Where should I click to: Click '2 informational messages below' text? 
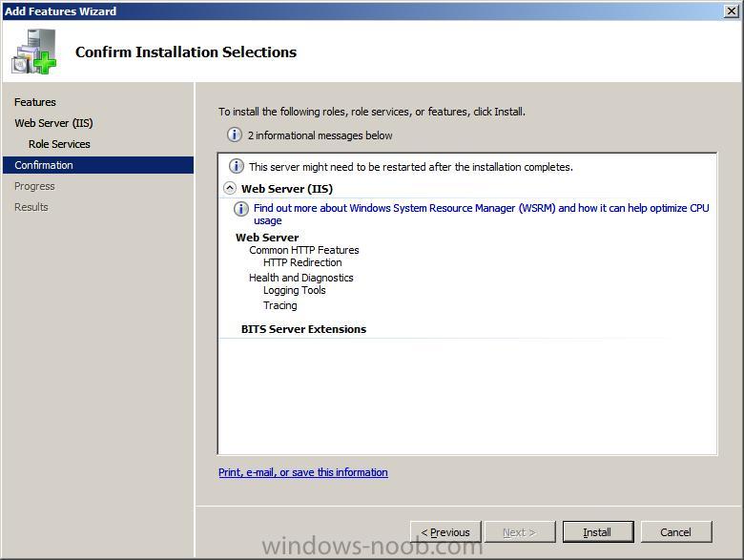(x=320, y=135)
